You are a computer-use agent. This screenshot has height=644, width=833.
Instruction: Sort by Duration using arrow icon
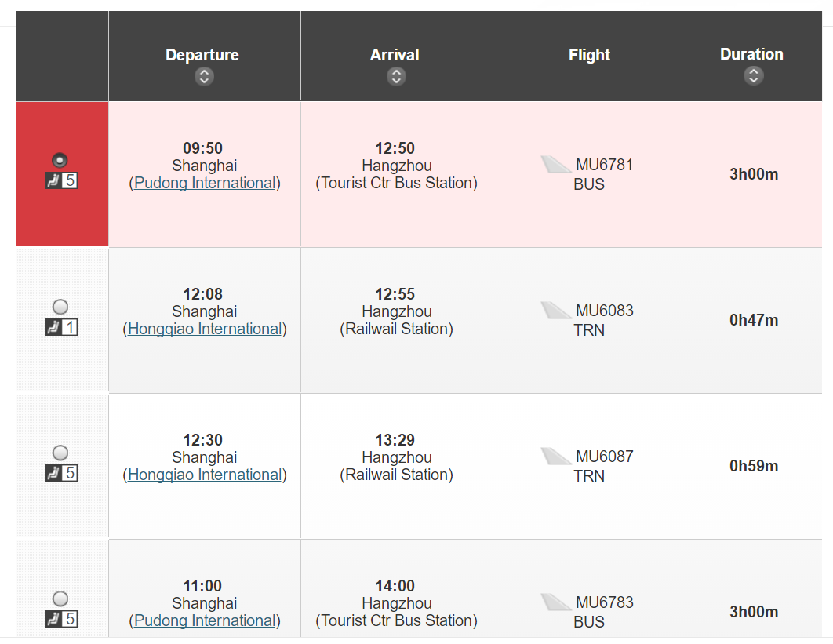point(753,75)
